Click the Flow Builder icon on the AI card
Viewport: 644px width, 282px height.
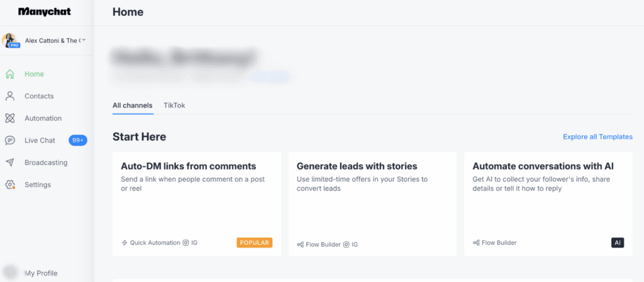[x=476, y=243]
